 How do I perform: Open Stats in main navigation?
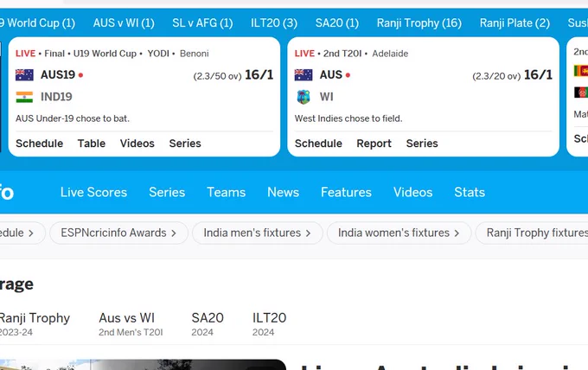tap(470, 192)
